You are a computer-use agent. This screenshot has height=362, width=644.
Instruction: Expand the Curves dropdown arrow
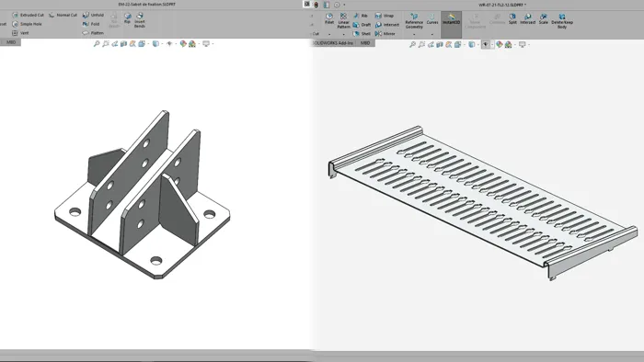pos(432,34)
